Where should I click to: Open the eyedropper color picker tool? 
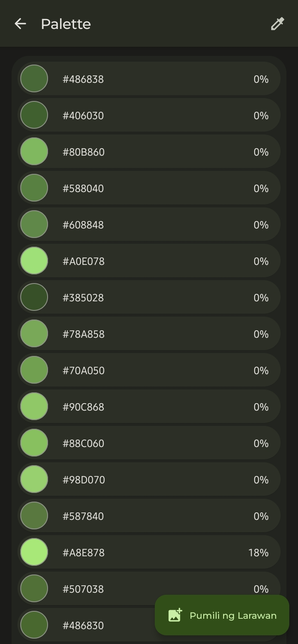coord(277,24)
